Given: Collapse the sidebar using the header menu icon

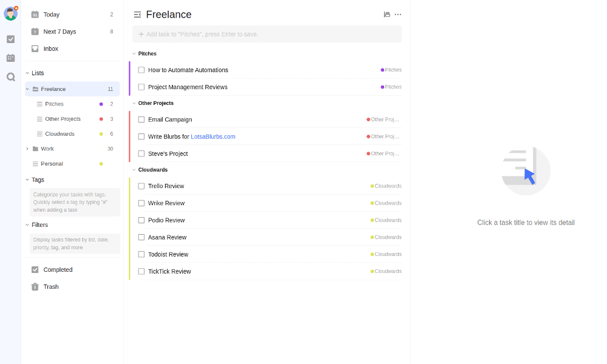Looking at the screenshot, I should 137,15.
